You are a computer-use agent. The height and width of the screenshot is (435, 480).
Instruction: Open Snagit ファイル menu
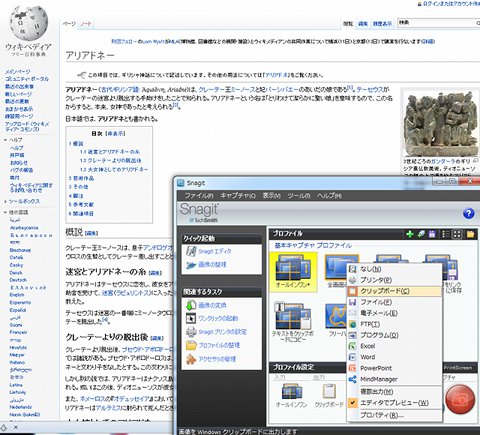[199, 195]
